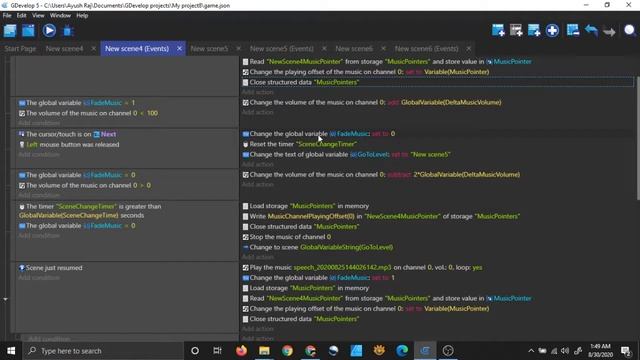The width and height of the screenshot is (640, 360).
Task: Switch to the Start Page tab
Action: [20, 49]
